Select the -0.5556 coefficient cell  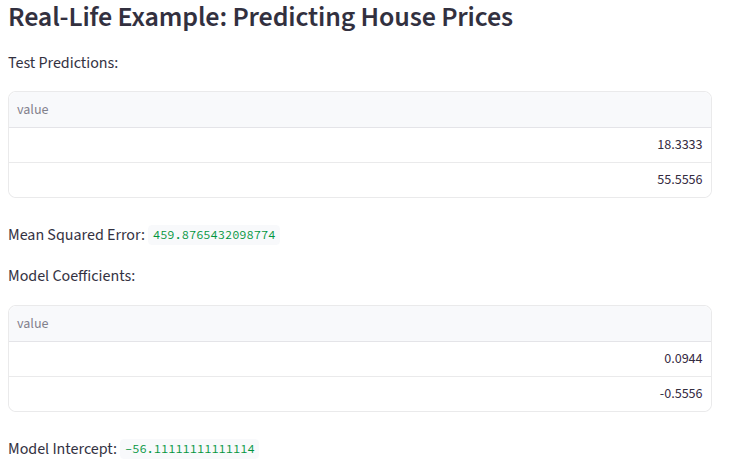[681, 394]
